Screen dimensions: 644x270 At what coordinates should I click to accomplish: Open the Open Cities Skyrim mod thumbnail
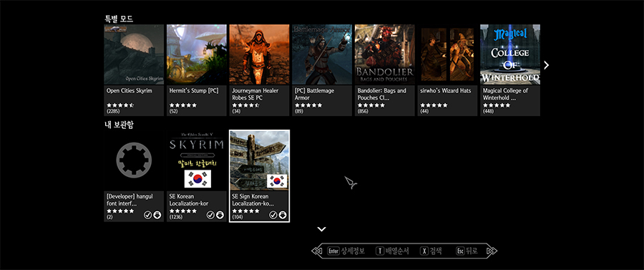pos(134,54)
